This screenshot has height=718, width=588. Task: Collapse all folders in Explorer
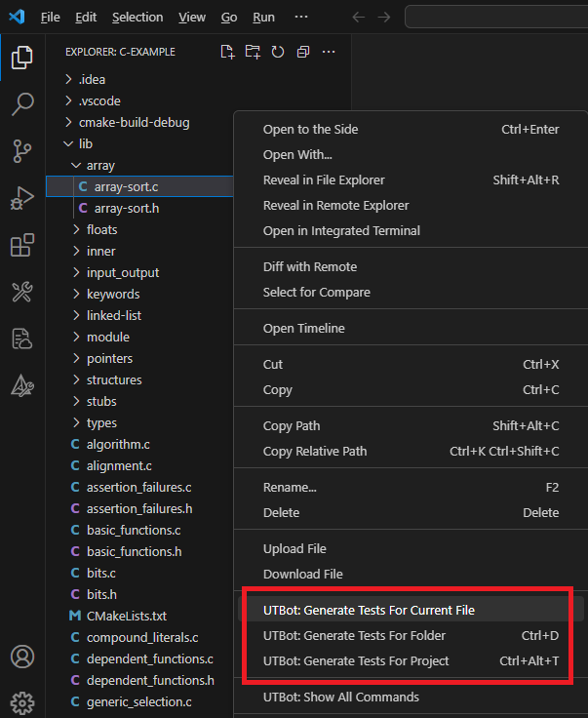pyautogui.click(x=303, y=52)
